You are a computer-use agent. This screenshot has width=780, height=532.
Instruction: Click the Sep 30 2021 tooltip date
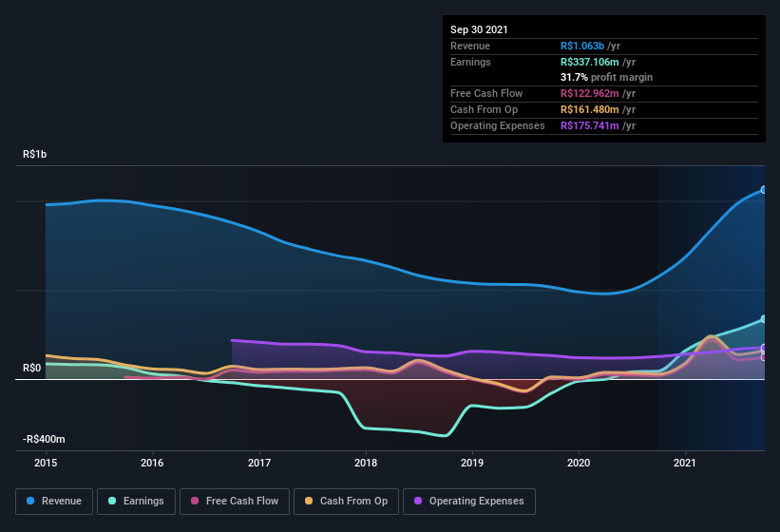click(479, 29)
